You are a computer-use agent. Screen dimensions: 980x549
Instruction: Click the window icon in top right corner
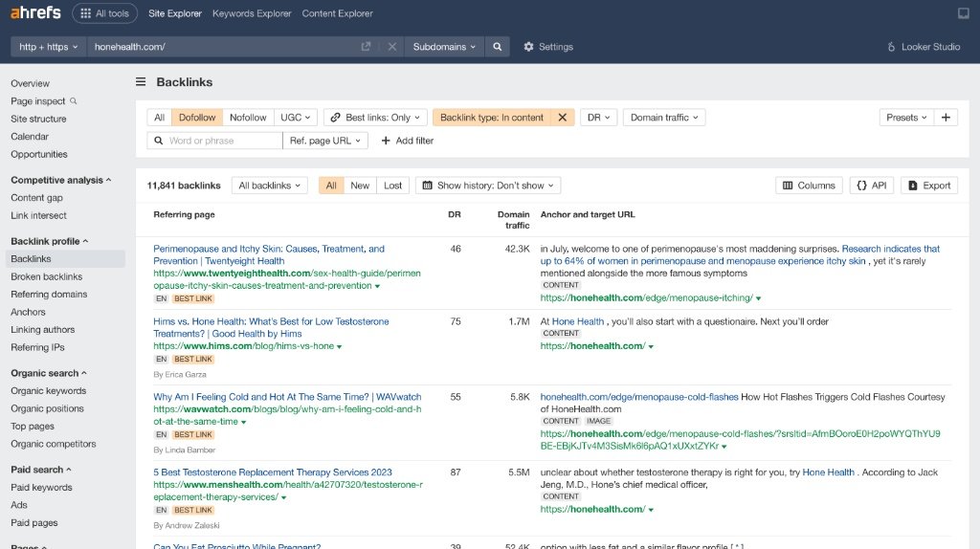[963, 13]
